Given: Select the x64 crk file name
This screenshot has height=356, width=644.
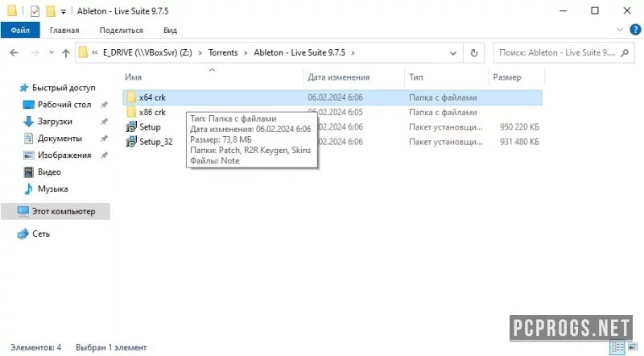Looking at the screenshot, I should click(152, 97).
